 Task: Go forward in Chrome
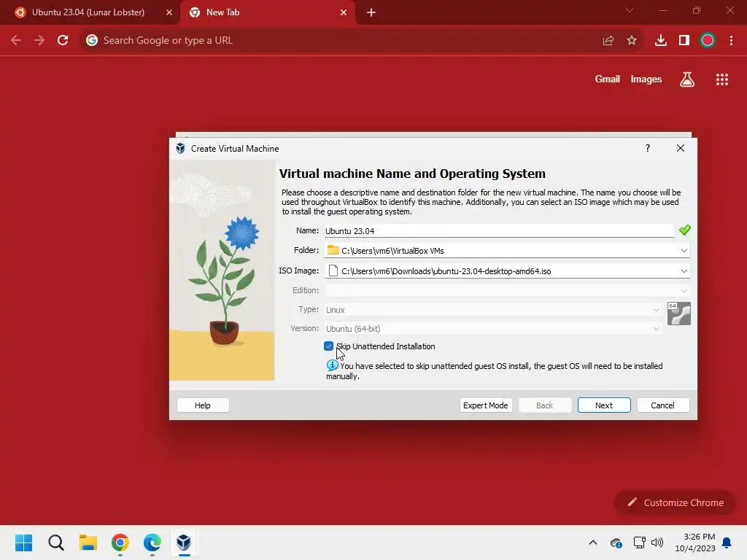click(x=39, y=40)
